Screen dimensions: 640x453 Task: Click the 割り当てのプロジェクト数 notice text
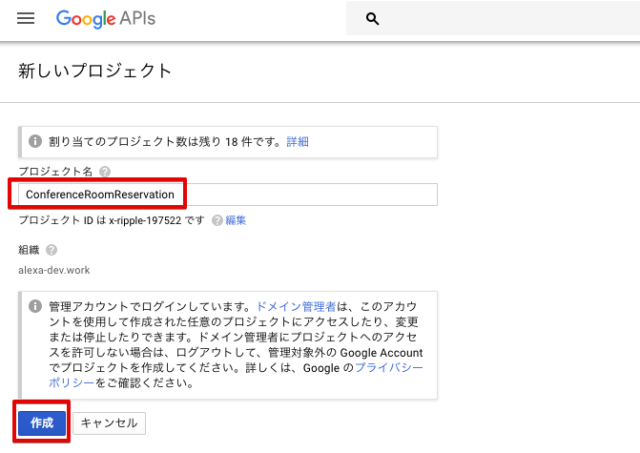(x=164, y=142)
